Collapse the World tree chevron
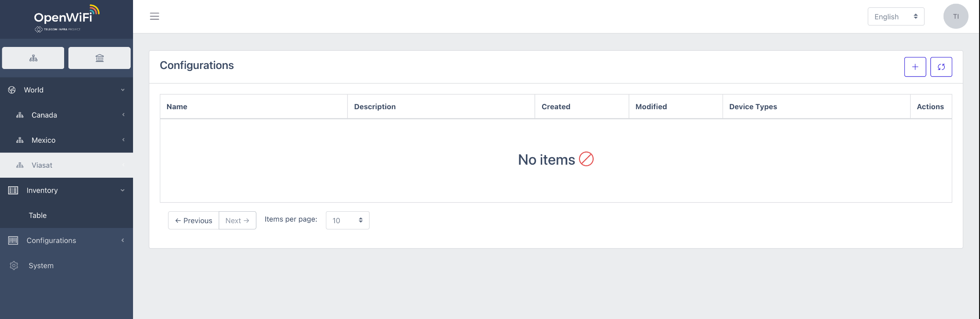Viewport: 980px width, 319px height. click(123, 90)
